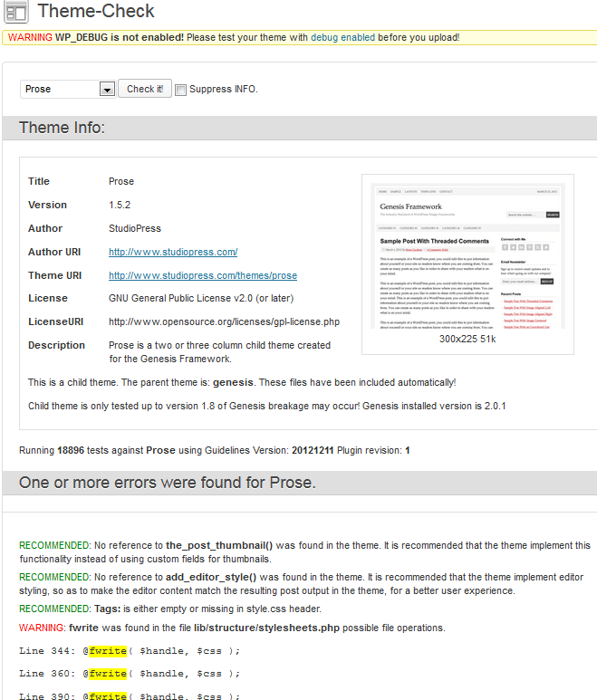This screenshot has width=597, height=700.
Task: Click the add_editor_style() recommendation text
Action: [x=301, y=584]
